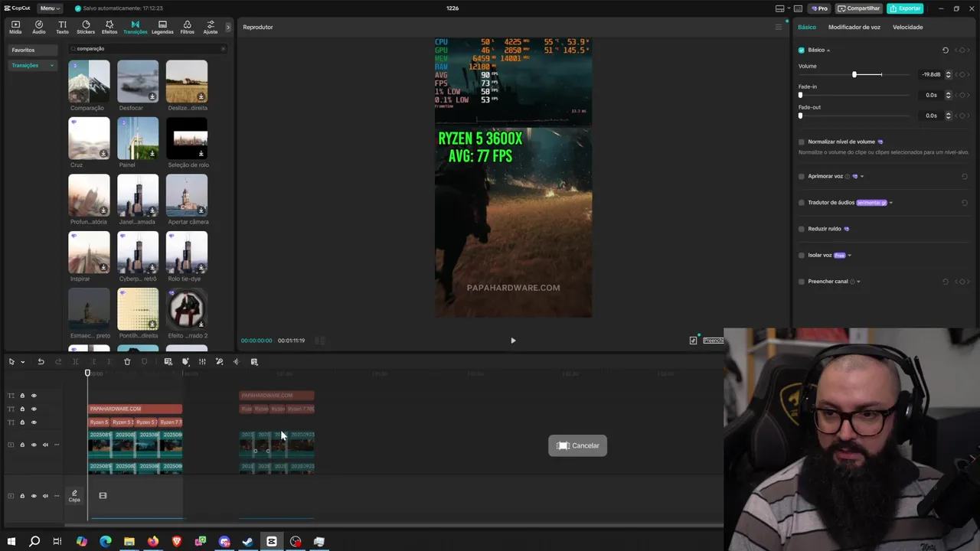The width and height of the screenshot is (980, 551).
Task: Uncheck the Básico section checkbox
Action: point(802,50)
